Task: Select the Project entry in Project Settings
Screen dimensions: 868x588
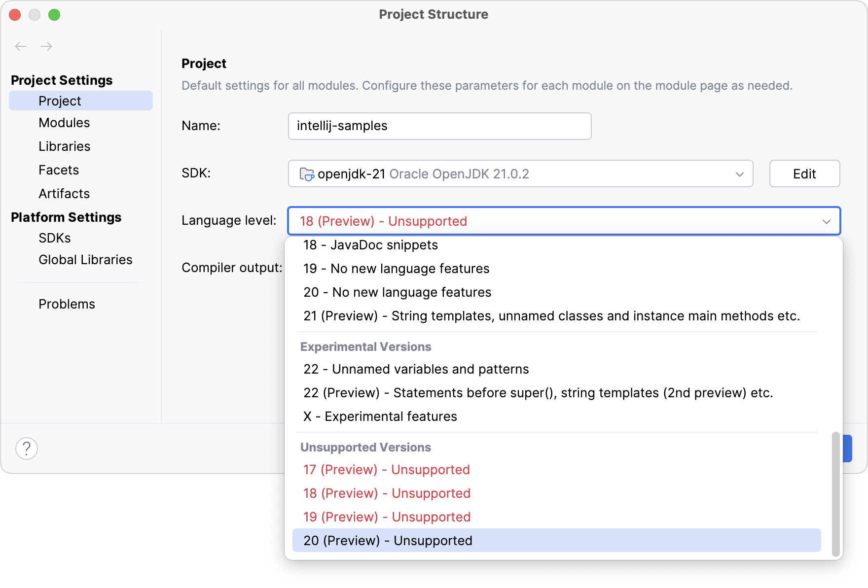Action: (x=60, y=101)
